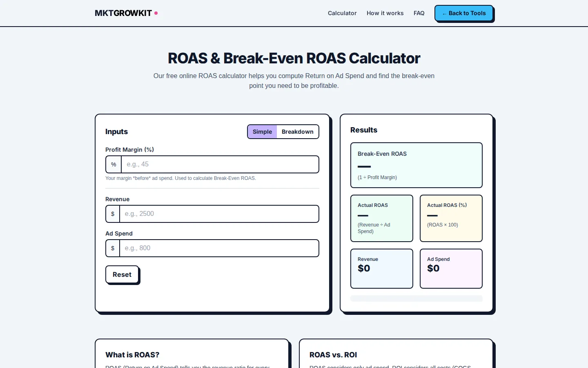Focus the Revenue input field

(x=219, y=214)
